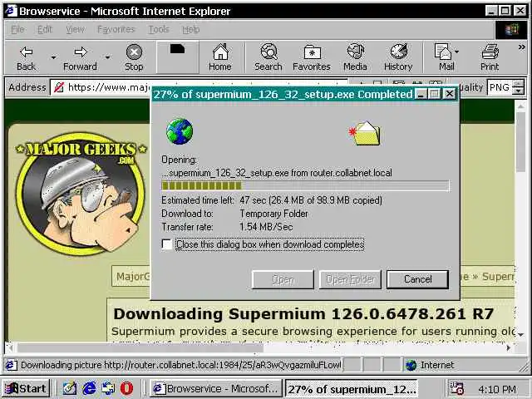Click the scroll down arrow of the page
The width and height of the screenshot is (532, 399).
coord(520,334)
